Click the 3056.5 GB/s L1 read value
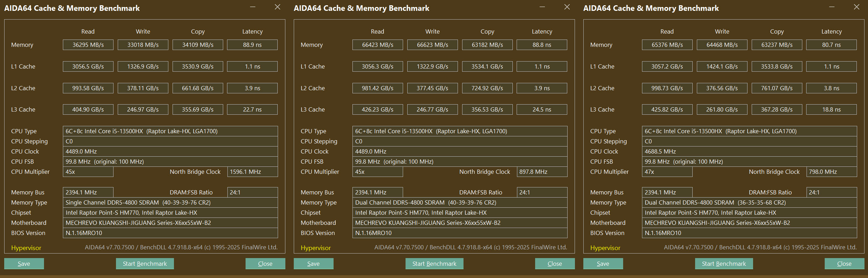 pos(88,66)
